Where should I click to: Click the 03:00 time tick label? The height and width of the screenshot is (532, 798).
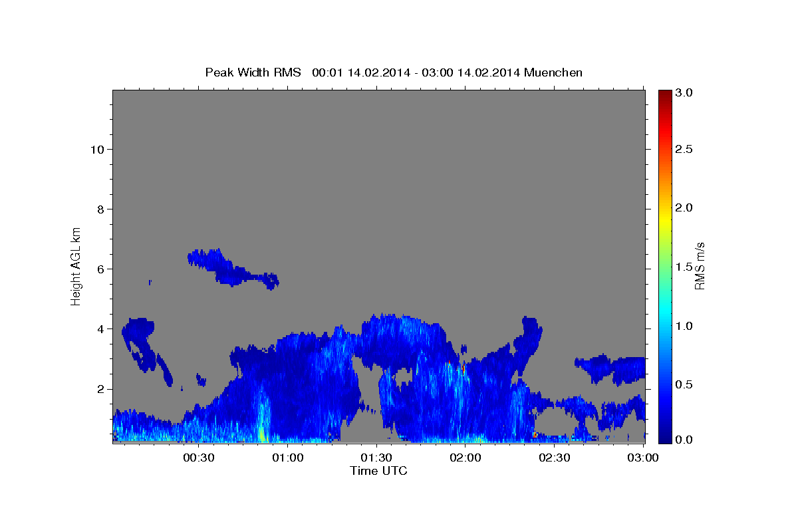(x=643, y=458)
